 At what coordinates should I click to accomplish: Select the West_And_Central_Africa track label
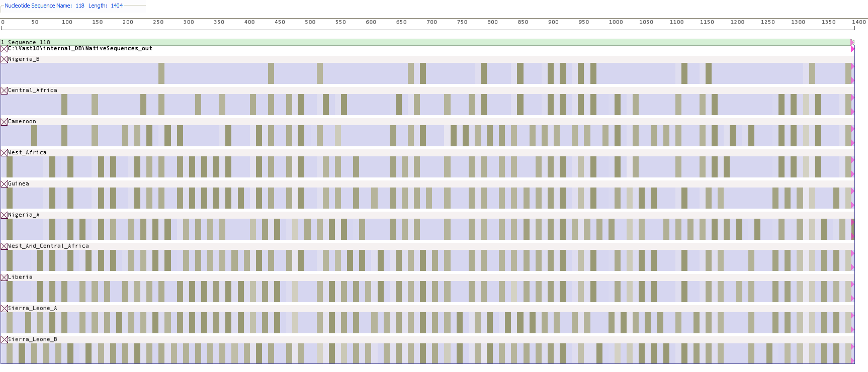click(48, 246)
